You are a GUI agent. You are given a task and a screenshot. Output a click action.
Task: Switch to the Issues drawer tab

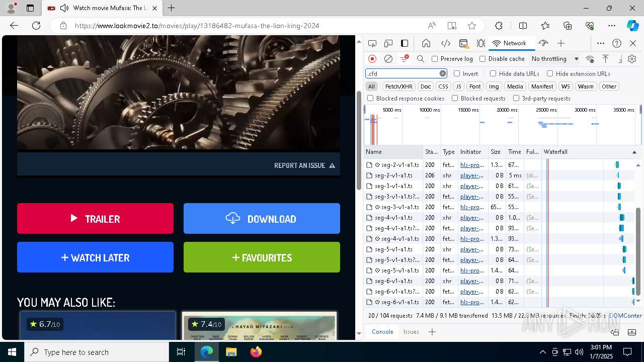[x=411, y=332]
